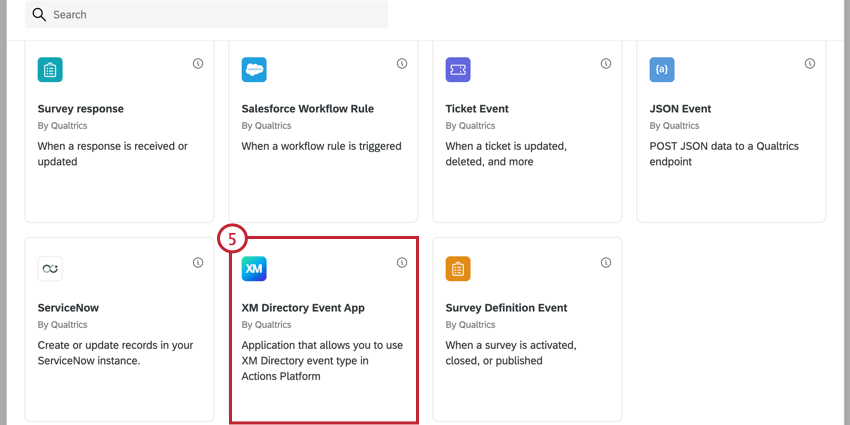The width and height of the screenshot is (850, 425).
Task: Open info for XM Directory Event App
Action: coord(402,262)
